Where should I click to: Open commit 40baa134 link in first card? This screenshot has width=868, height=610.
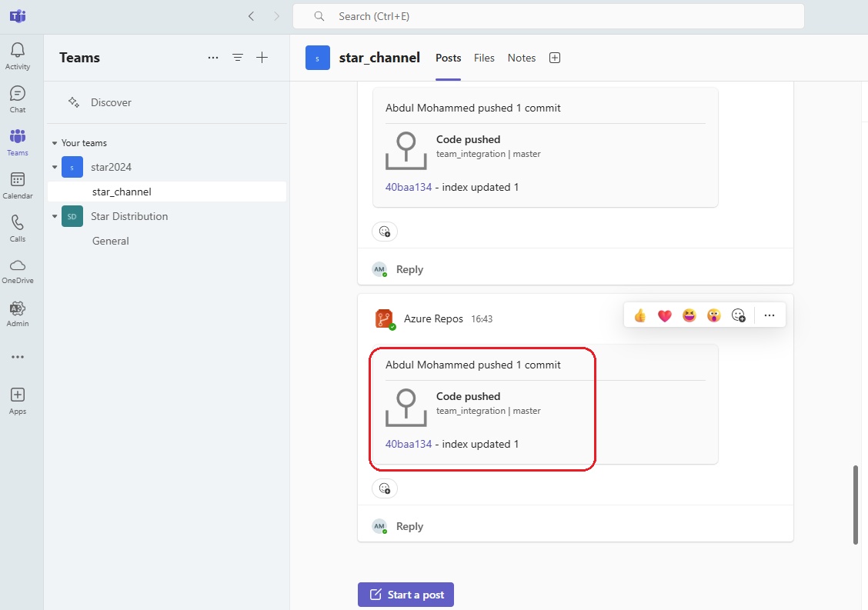[409, 187]
